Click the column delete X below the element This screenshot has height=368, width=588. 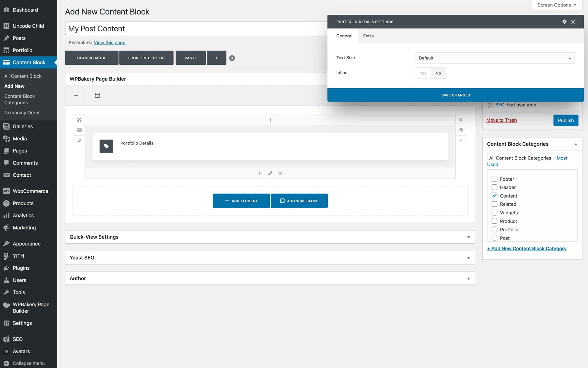[x=280, y=173]
